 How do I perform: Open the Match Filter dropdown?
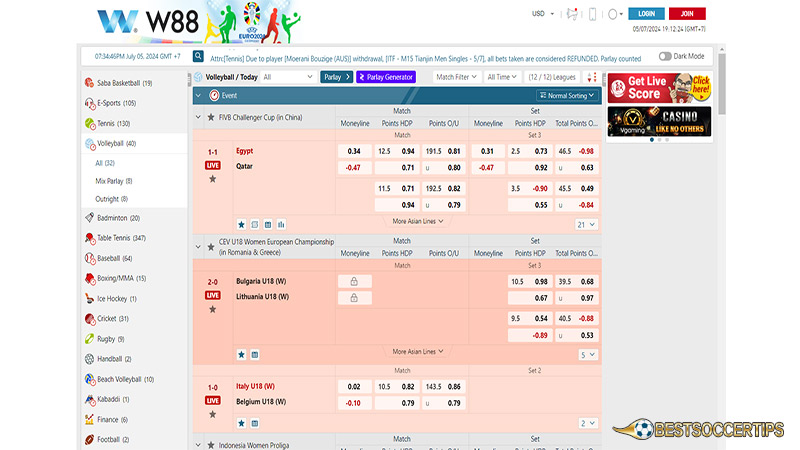pyautogui.click(x=456, y=77)
